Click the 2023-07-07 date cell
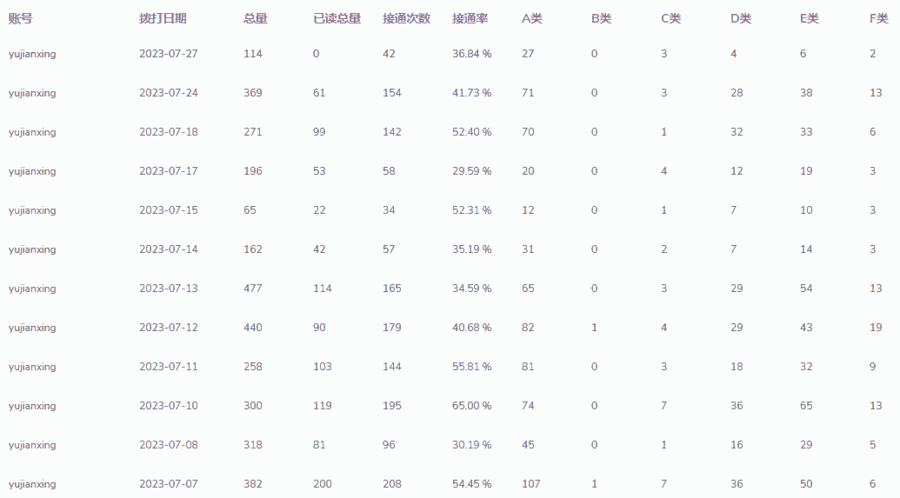 pyautogui.click(x=168, y=484)
